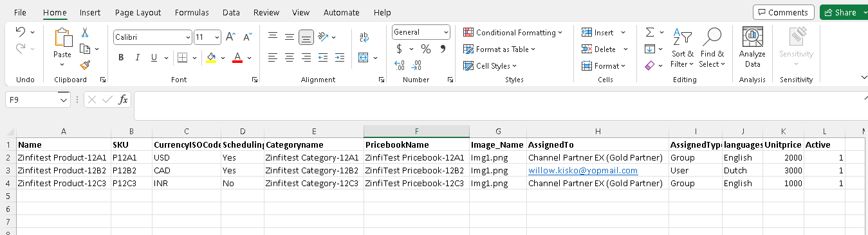The image size is (868, 235).
Task: Open the Format cells dropdown
Action: tap(603, 65)
